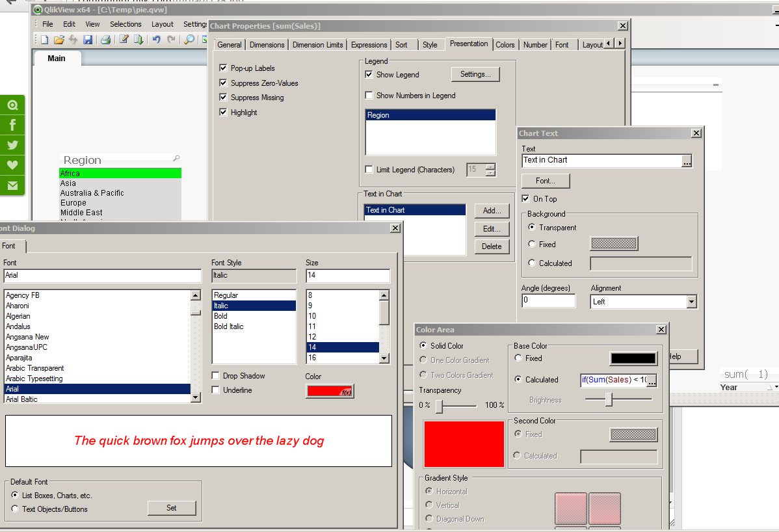Toggle Pop-up Labels checkbox

[223, 68]
